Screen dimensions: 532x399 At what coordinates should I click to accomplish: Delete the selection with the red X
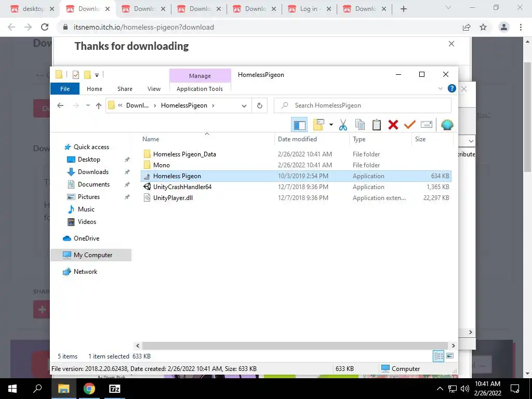(x=393, y=125)
